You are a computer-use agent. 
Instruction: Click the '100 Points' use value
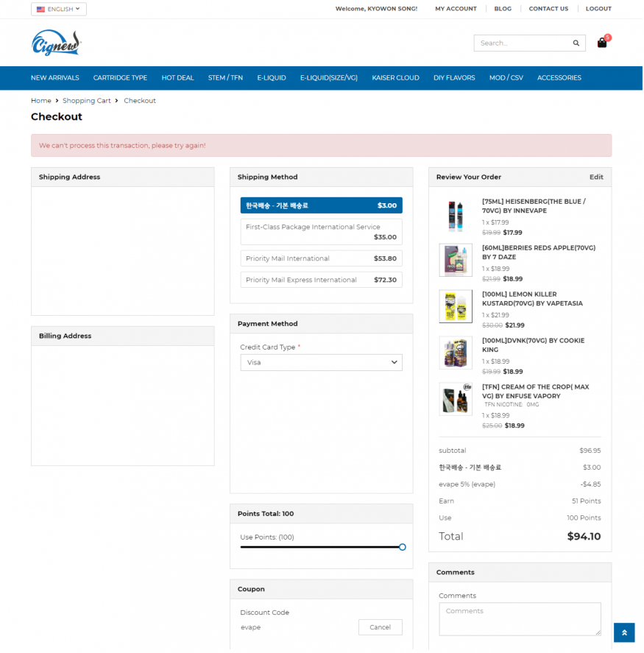click(x=585, y=519)
